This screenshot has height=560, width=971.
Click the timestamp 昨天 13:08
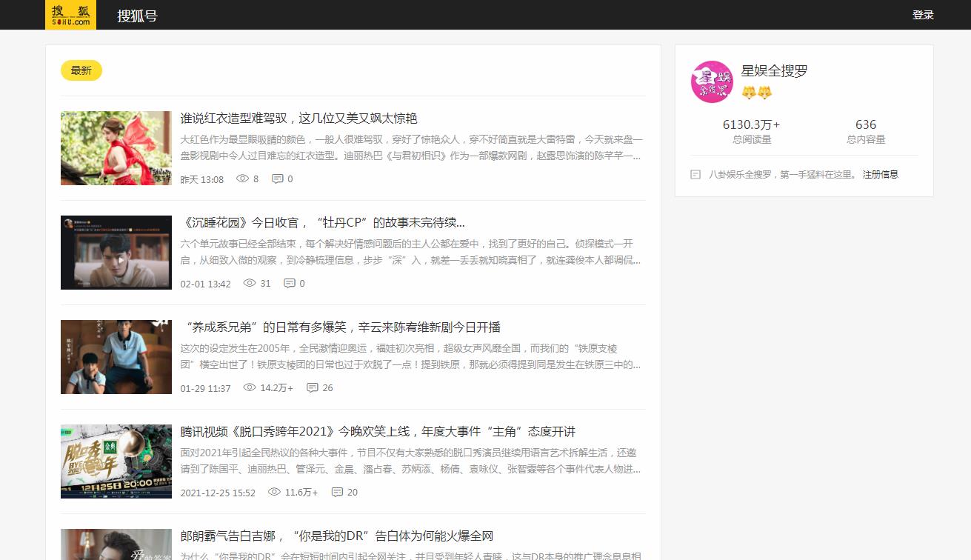click(x=202, y=179)
